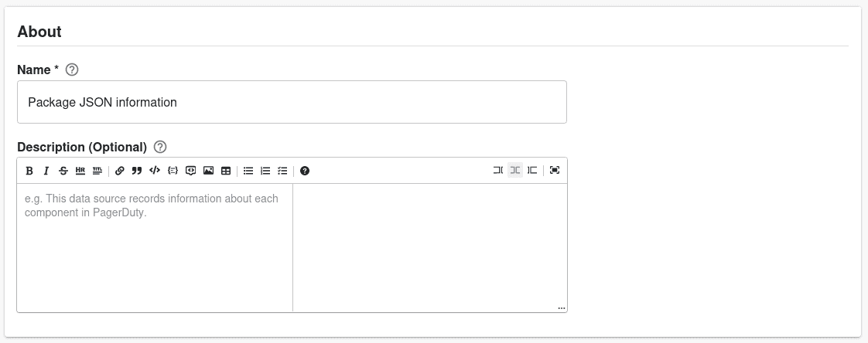Create a task checklist
This screenshot has height=343, width=868.
coord(283,171)
